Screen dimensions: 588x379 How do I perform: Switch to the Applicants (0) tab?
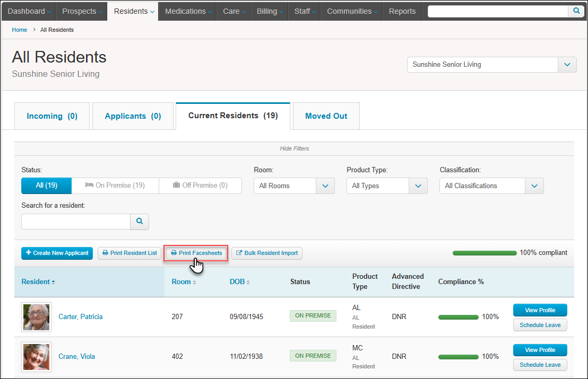pos(133,116)
